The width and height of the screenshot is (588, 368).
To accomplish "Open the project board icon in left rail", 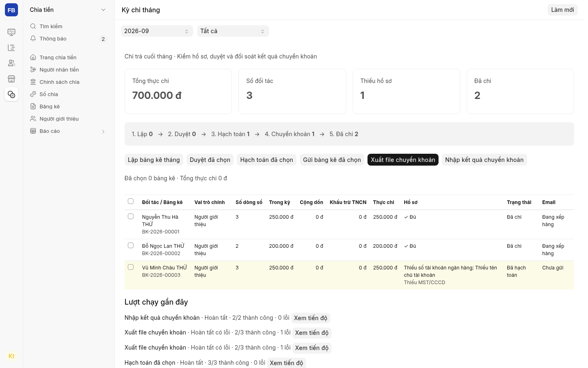I will [x=11, y=47].
